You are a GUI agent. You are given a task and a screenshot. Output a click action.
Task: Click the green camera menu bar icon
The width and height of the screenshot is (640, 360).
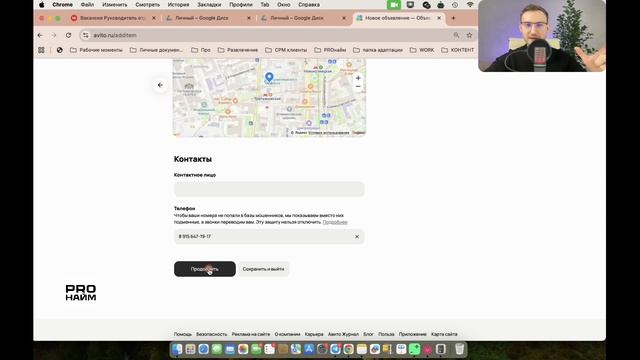tap(394, 5)
